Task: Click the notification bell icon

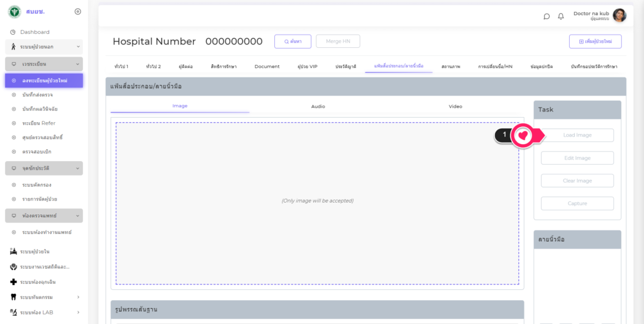Action: click(561, 16)
